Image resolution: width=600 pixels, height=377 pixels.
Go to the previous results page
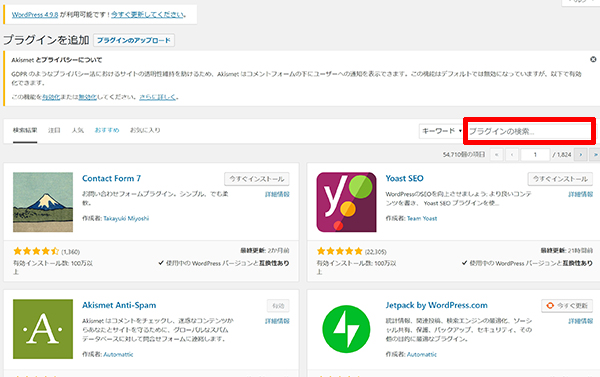click(512, 155)
